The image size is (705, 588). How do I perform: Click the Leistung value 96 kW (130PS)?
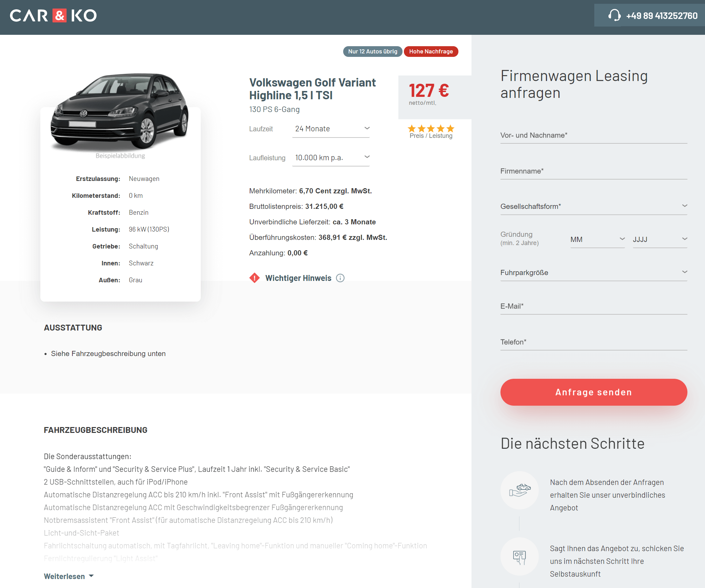(149, 230)
